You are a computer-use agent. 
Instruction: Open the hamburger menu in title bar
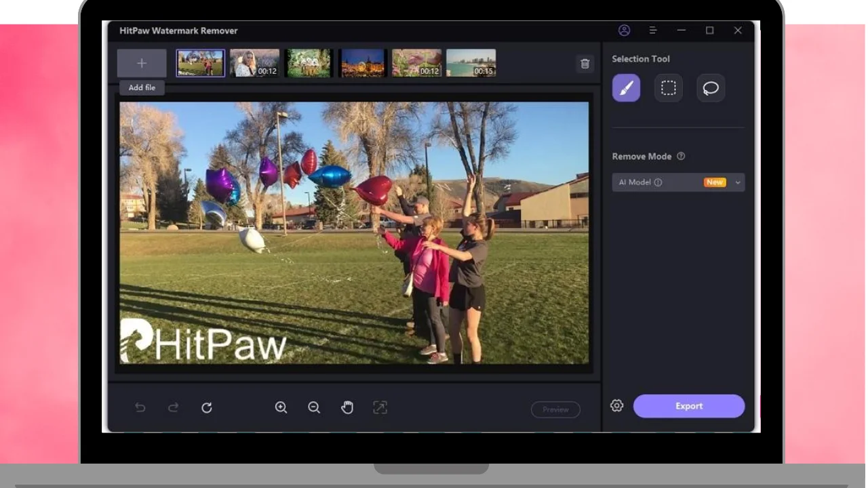point(652,30)
